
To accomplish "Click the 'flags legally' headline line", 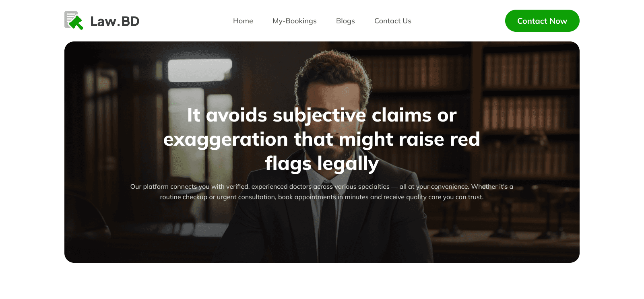I will (x=322, y=163).
